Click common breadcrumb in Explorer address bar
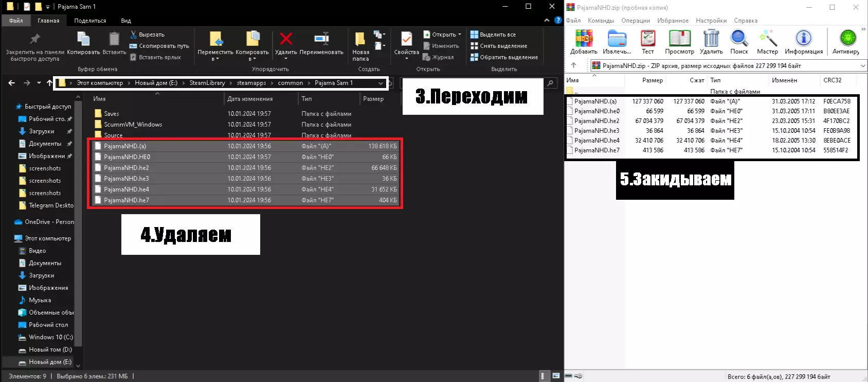 click(291, 83)
